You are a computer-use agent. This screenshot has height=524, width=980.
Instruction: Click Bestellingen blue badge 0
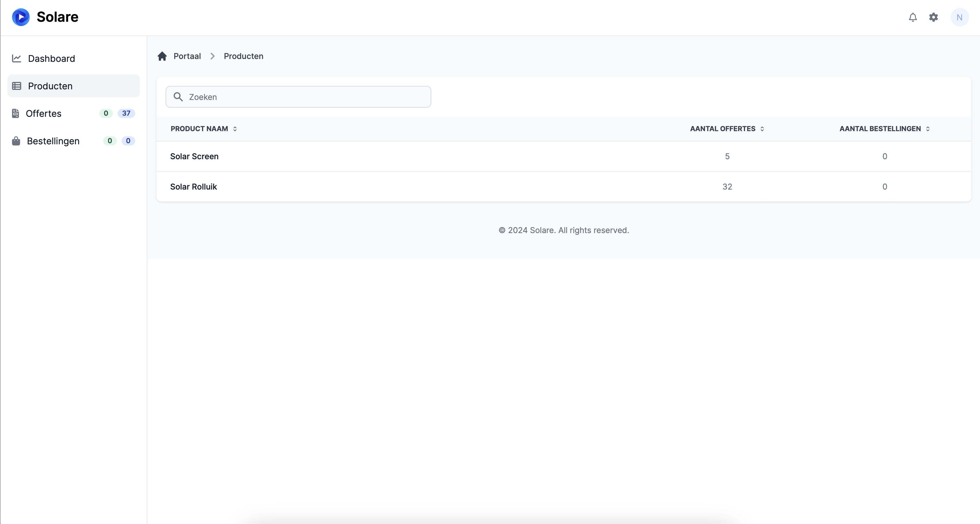[128, 141]
